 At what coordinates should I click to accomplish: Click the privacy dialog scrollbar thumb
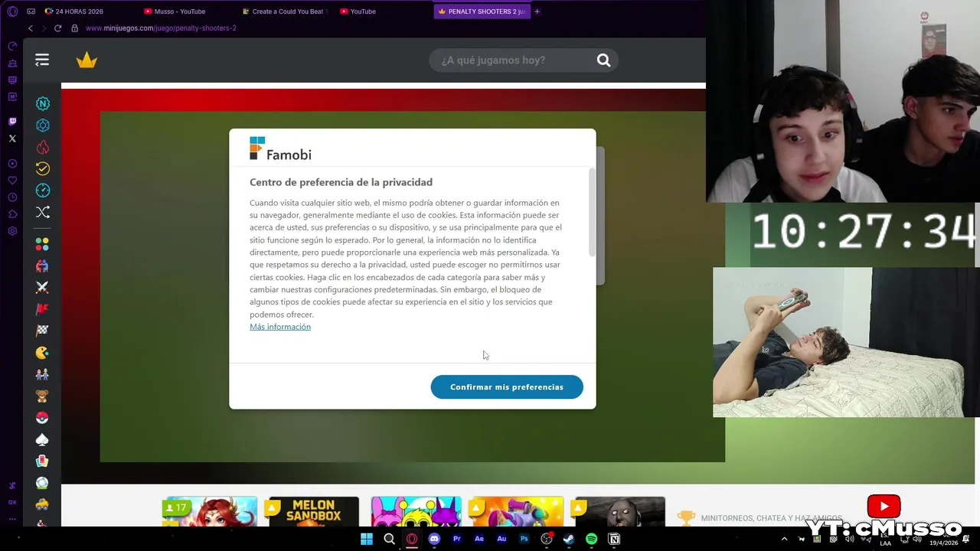click(x=592, y=212)
